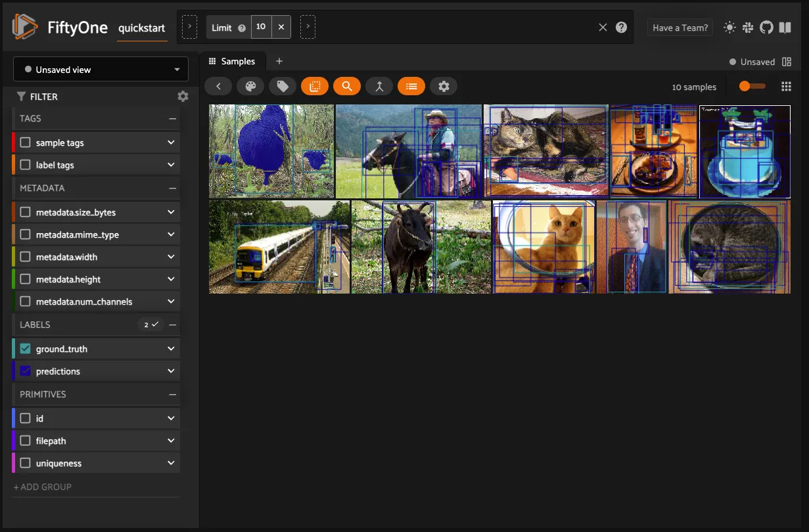
Task: Click the split panel layout icon
Action: tap(787, 62)
